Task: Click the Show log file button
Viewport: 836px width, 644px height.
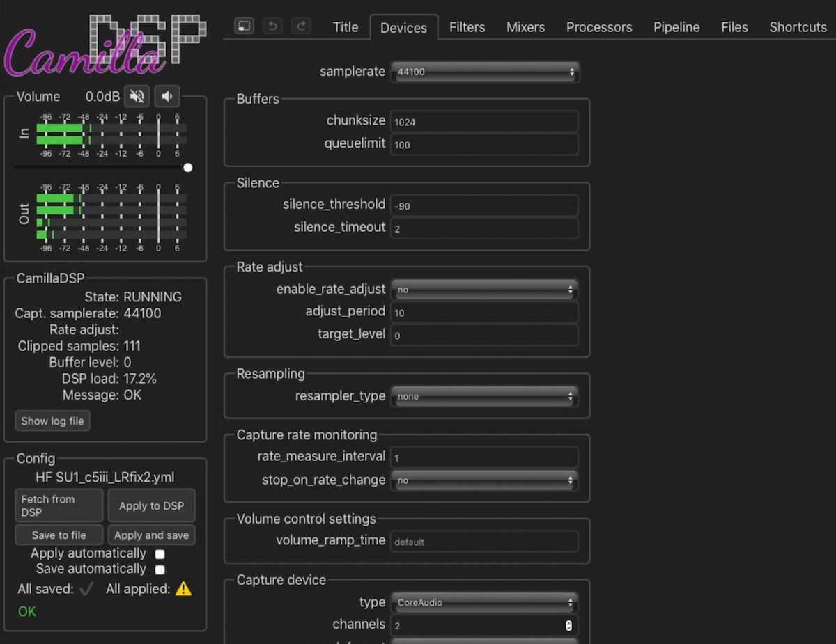Action: click(x=52, y=421)
